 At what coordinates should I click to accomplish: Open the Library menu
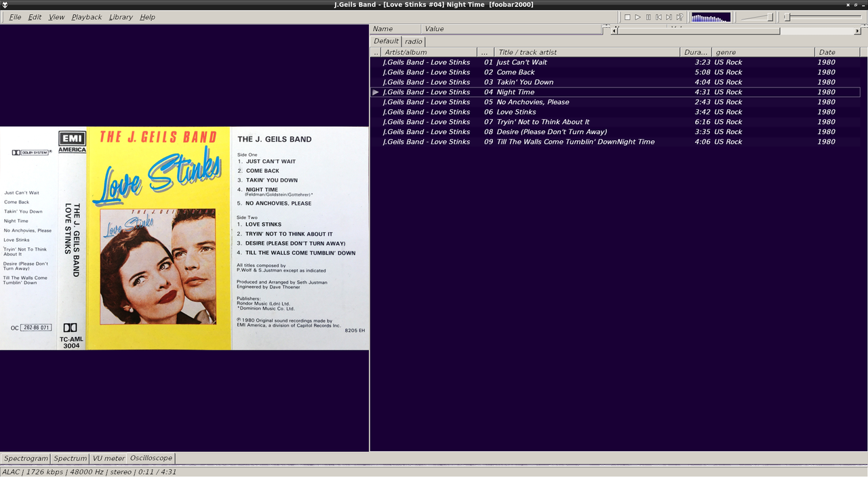pyautogui.click(x=121, y=17)
